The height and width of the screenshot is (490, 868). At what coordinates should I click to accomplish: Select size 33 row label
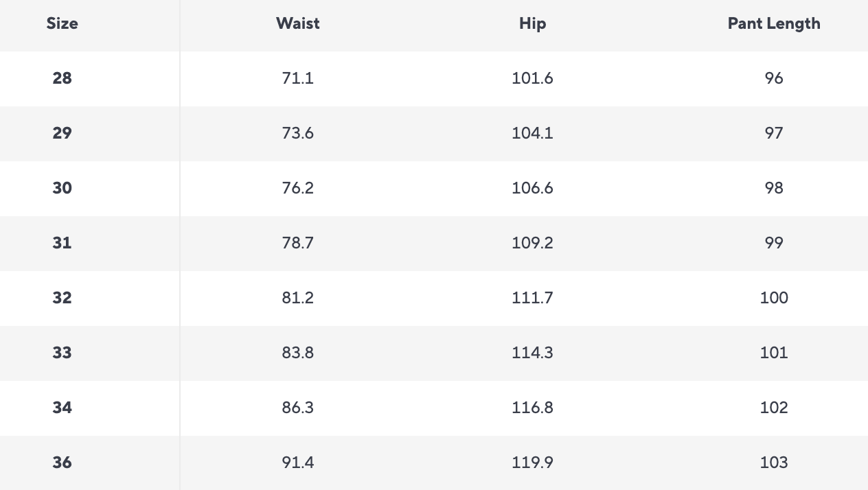coord(62,353)
